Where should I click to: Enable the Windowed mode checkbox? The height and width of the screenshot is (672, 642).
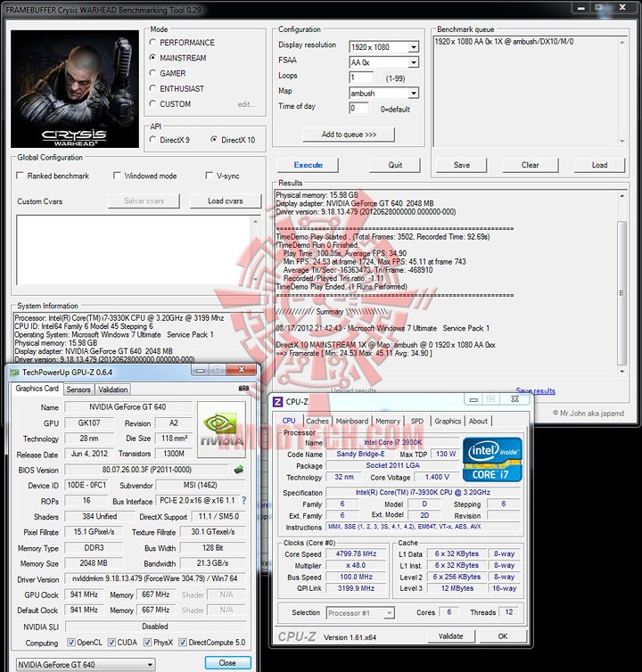tap(117, 176)
